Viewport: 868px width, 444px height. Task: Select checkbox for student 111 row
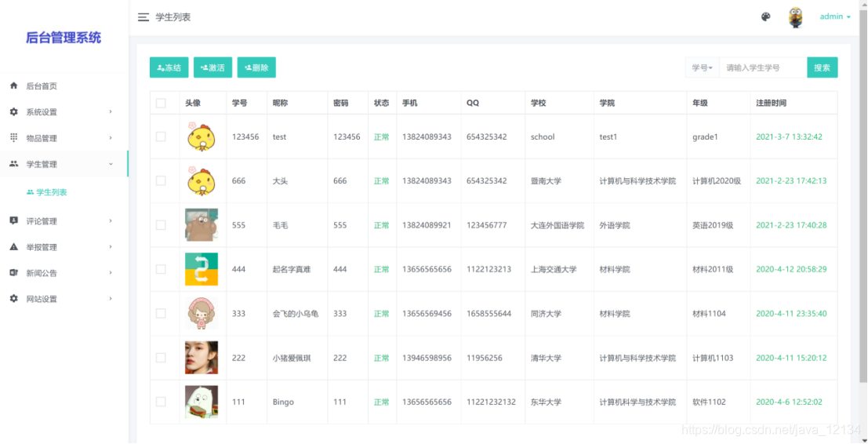[x=161, y=402]
